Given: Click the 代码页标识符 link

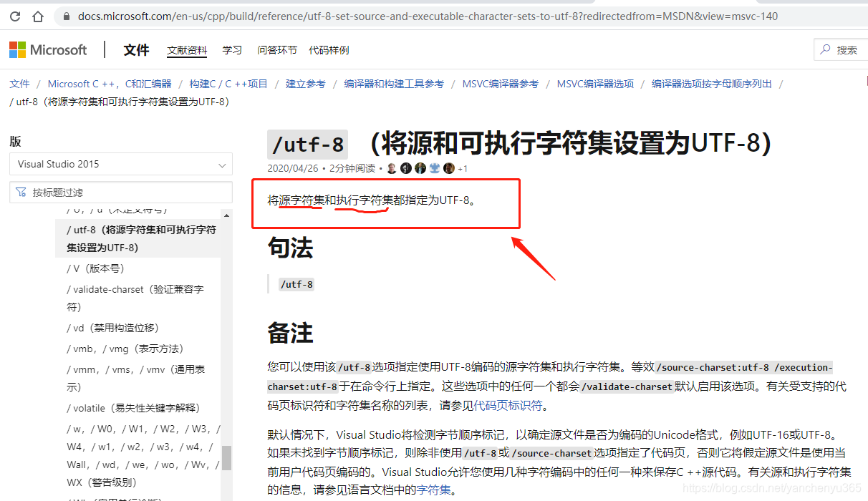Looking at the screenshot, I should [x=508, y=406].
